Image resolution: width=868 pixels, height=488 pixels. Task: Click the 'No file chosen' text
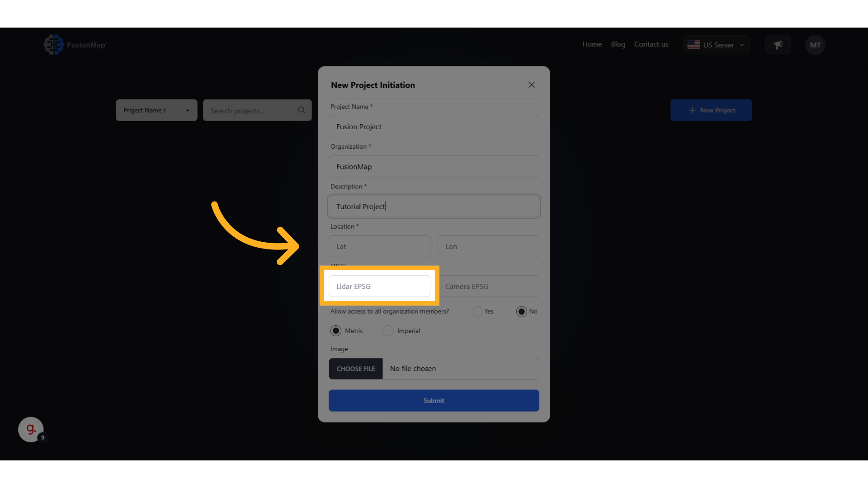click(x=413, y=369)
